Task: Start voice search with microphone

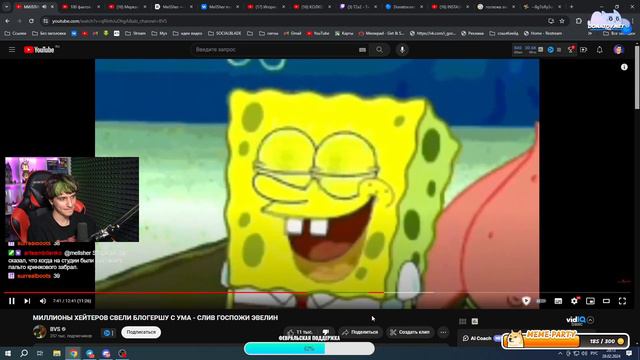Action: tap(402, 49)
